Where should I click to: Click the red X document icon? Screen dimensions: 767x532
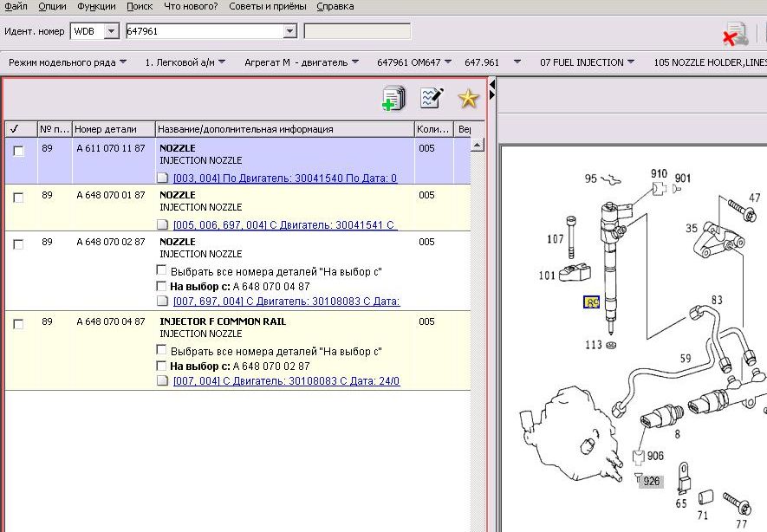(736, 34)
